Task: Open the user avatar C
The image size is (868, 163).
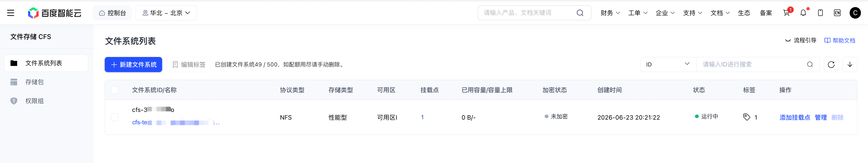Action: click(855, 13)
